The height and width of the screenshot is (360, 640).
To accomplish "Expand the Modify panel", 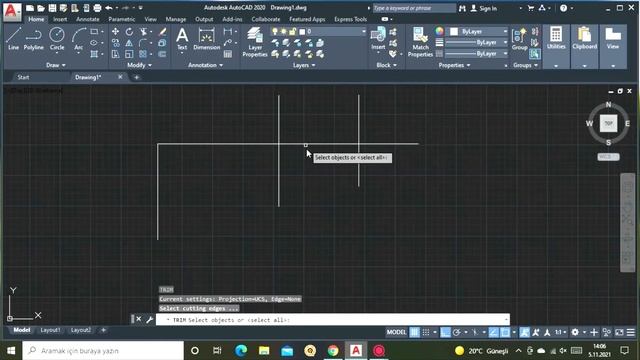I will [139, 65].
